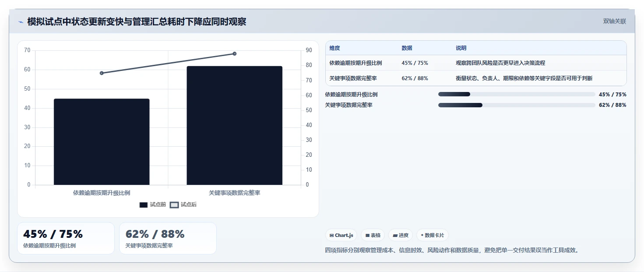Image resolution: width=644 pixels, height=272 pixels.
Task: Open the 62% / 88% stat card
Action: pos(168,238)
